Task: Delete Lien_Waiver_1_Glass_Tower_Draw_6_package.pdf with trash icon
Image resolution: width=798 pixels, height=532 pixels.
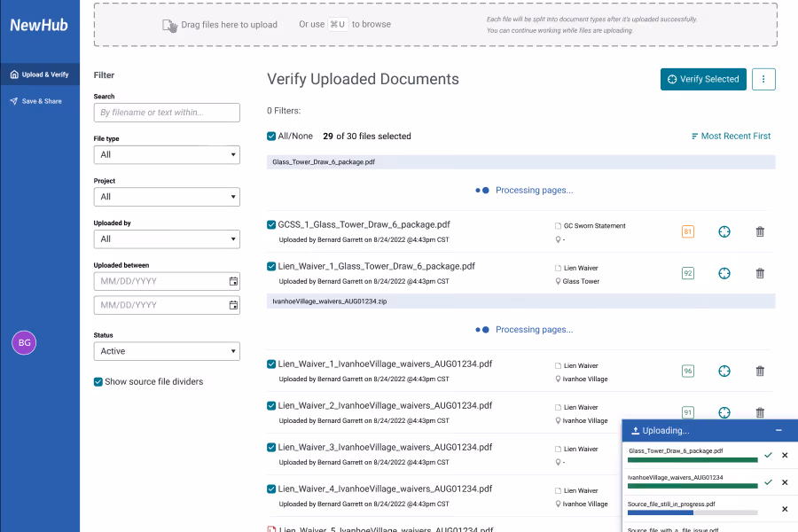Action: click(760, 273)
